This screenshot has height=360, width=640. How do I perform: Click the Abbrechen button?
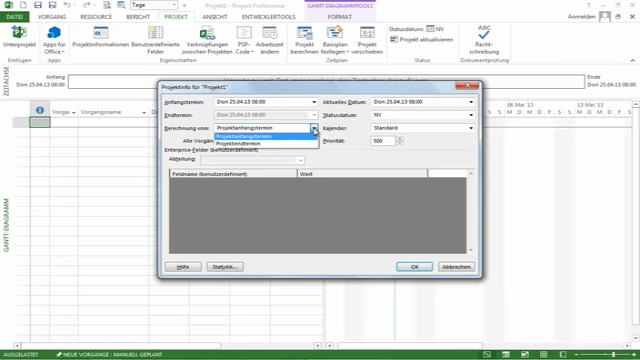point(456,267)
